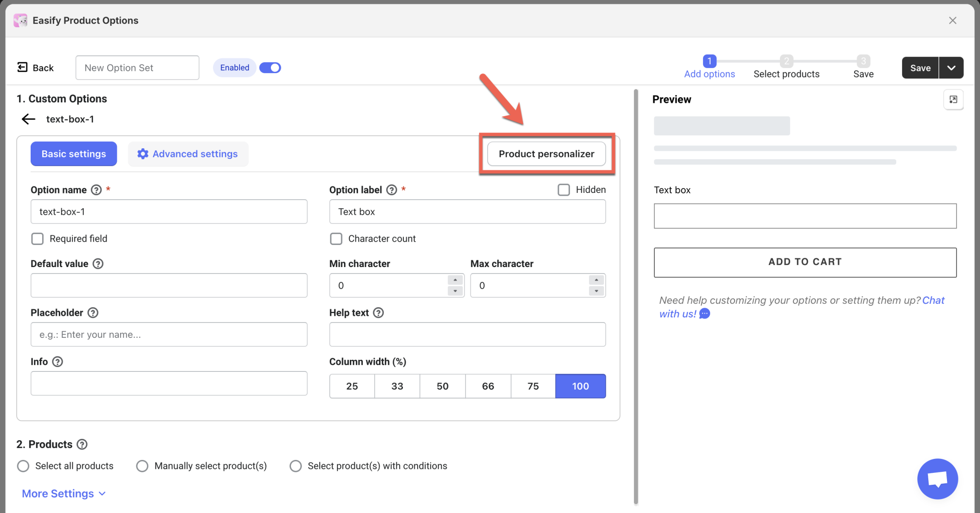Click the Info field help icon
The height and width of the screenshot is (513, 980).
[x=57, y=362]
